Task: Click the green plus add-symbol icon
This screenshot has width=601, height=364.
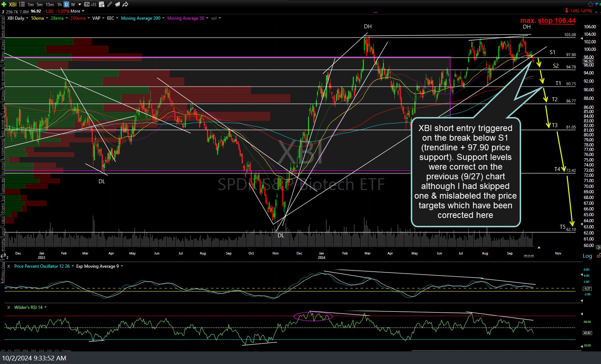Action: 4,4
